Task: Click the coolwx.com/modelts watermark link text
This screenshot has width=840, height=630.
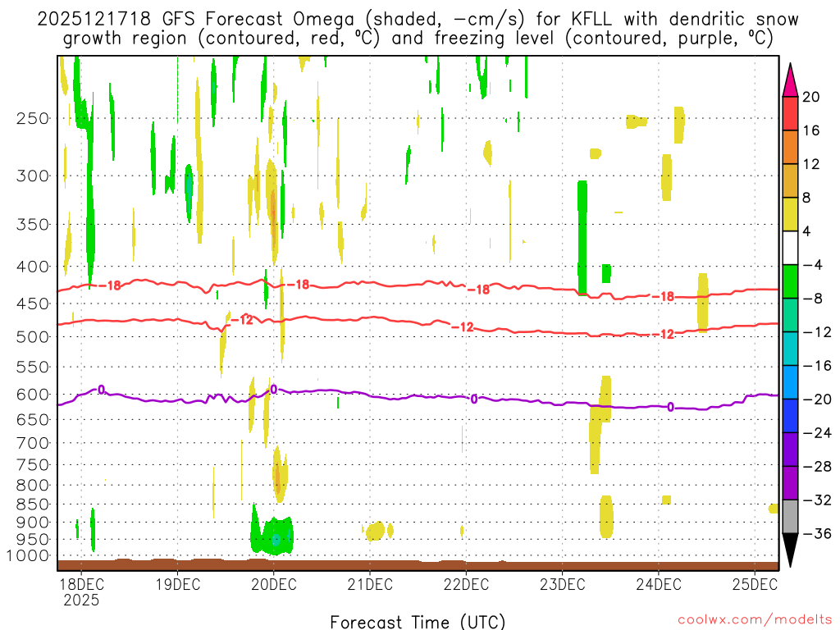Action: [x=755, y=620]
